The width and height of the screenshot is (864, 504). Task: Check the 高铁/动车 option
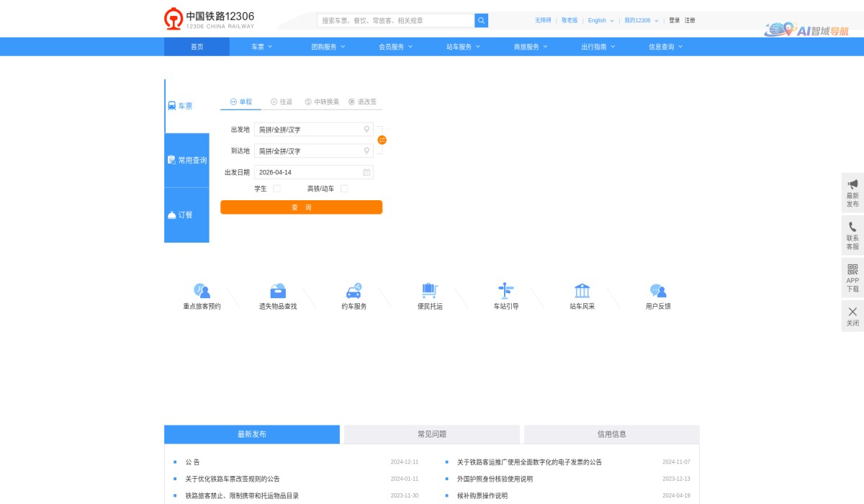(x=344, y=188)
